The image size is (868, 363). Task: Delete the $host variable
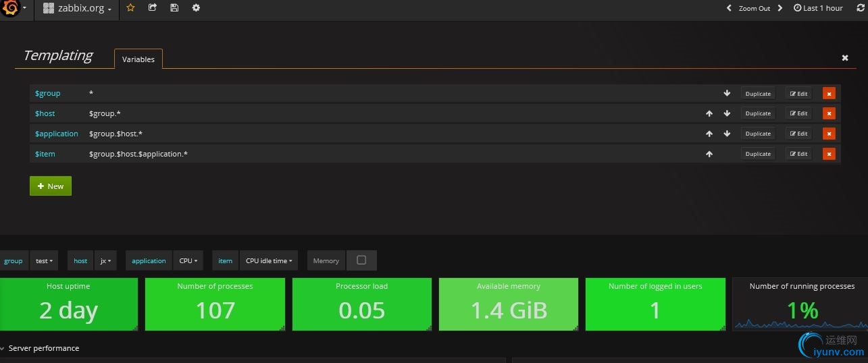coord(829,113)
